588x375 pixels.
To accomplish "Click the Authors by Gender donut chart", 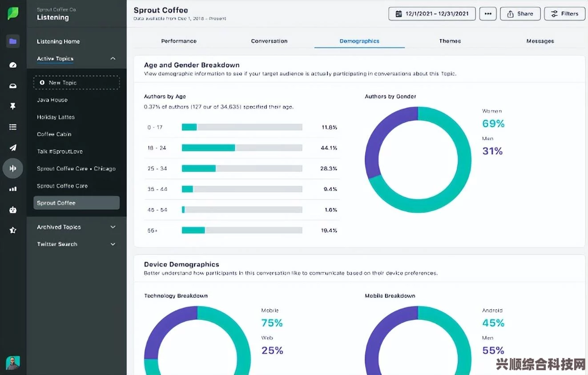I will pyautogui.click(x=418, y=160).
